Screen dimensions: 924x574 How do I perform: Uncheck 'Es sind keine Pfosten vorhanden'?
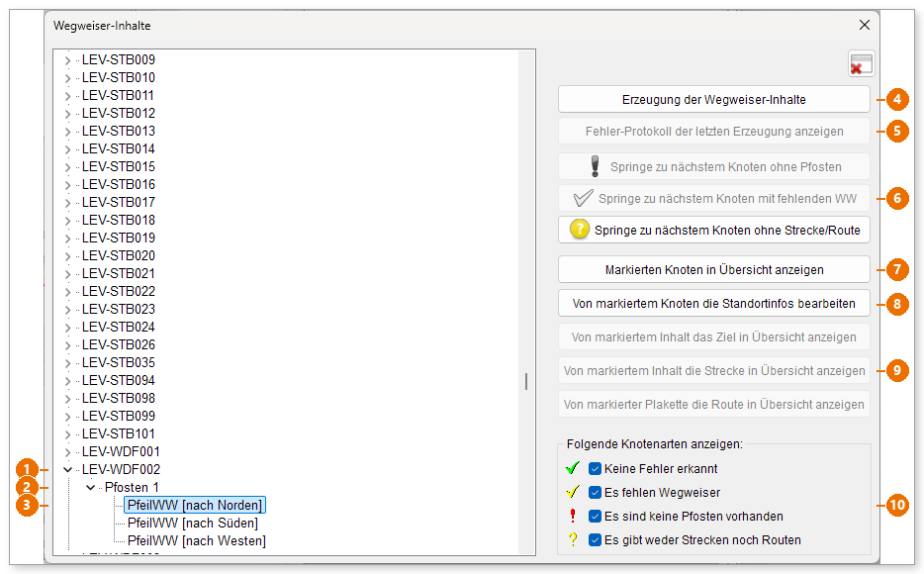[596, 517]
